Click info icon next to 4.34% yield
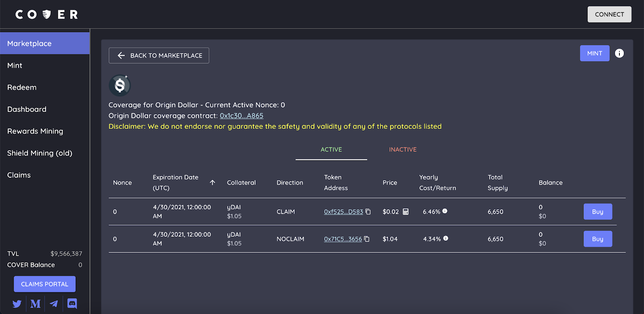Image resolution: width=644 pixels, height=314 pixels. click(446, 238)
